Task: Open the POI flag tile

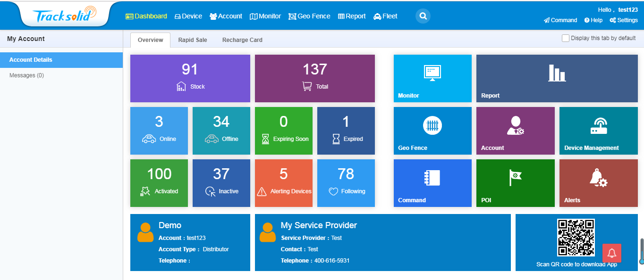Action: 515,183
